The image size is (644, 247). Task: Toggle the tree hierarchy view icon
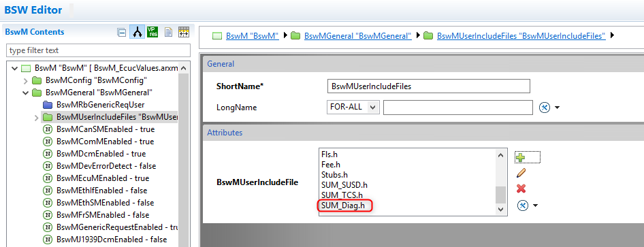[137, 32]
